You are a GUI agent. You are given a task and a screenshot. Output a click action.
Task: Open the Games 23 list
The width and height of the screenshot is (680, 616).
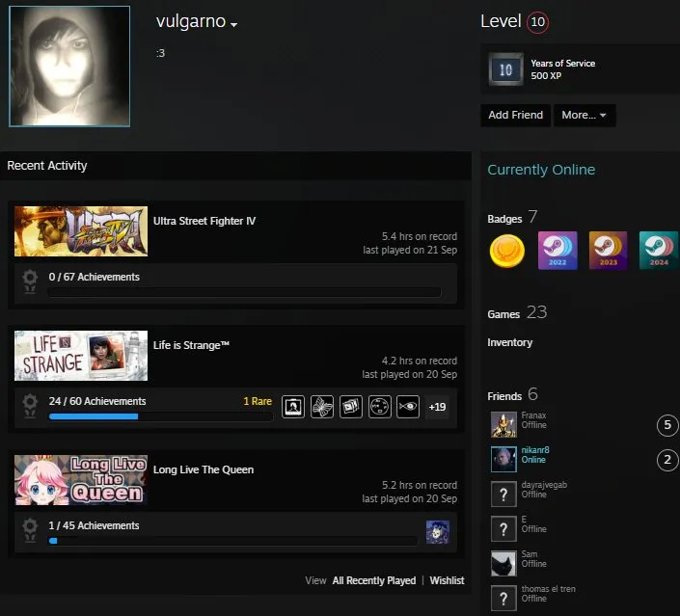[x=517, y=312]
